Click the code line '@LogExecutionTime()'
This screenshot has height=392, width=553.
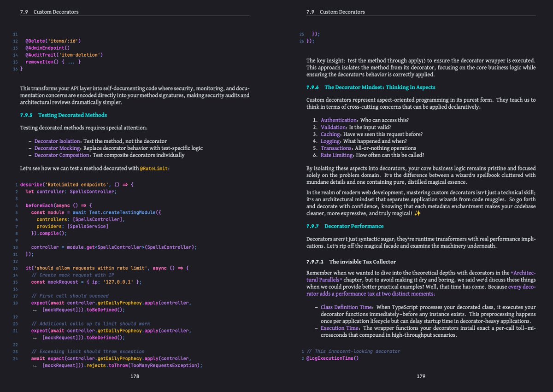coord(332,358)
